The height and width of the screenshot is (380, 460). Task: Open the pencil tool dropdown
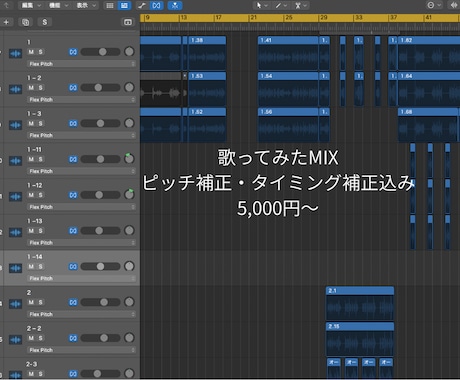pyautogui.click(x=282, y=5)
